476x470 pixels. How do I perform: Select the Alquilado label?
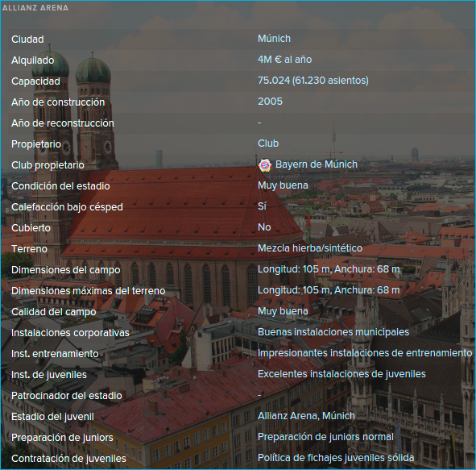tap(33, 60)
